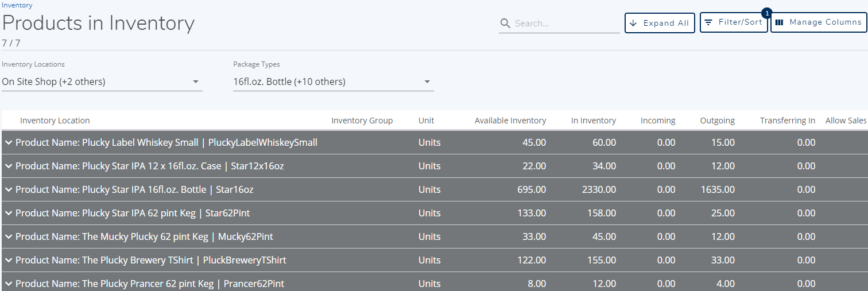This screenshot has height=291, width=868.
Task: Open the Inventory Locations dropdown
Action: coord(102,82)
